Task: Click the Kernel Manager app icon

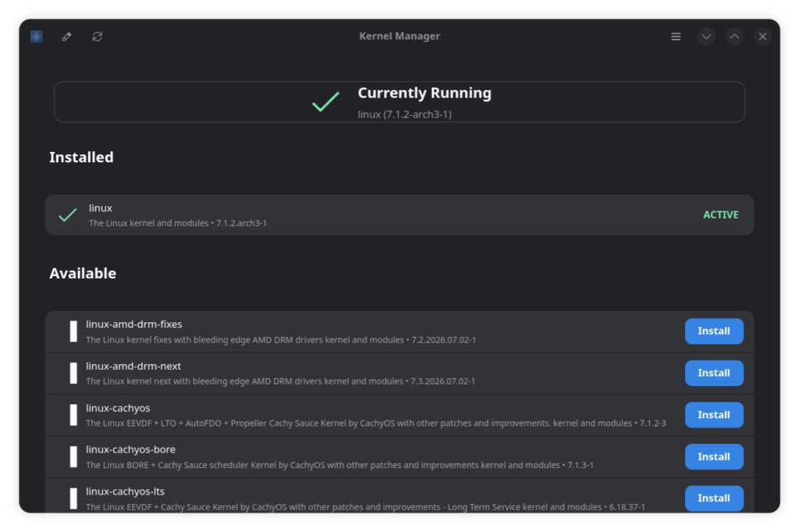Action: 36,37
